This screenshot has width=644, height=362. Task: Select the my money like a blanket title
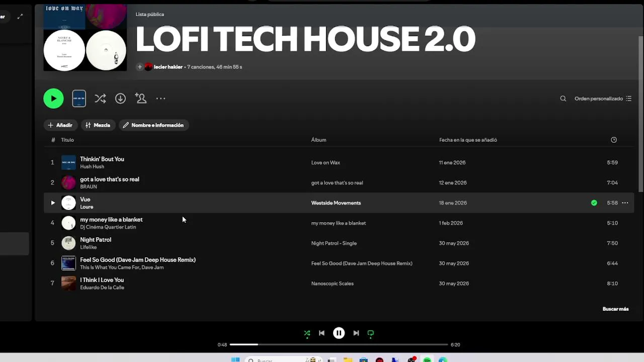pyautogui.click(x=111, y=219)
